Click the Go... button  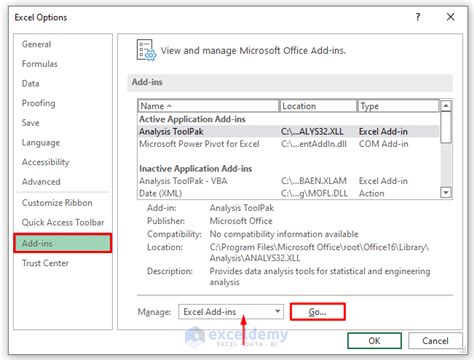[318, 312]
